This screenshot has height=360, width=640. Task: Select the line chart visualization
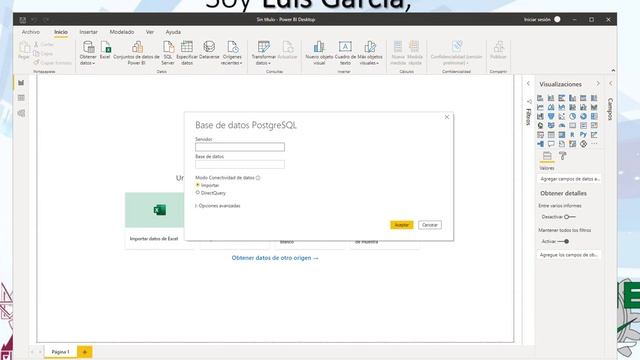(540, 107)
